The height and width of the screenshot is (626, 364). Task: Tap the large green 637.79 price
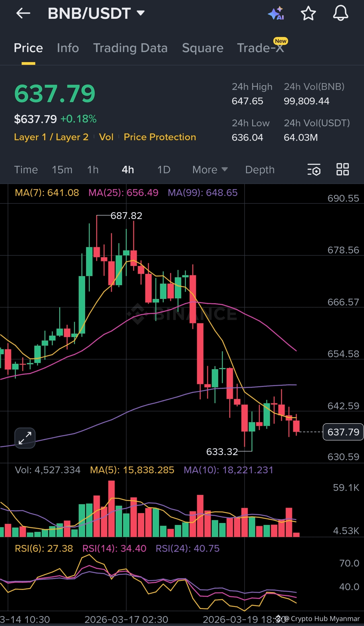(x=55, y=94)
